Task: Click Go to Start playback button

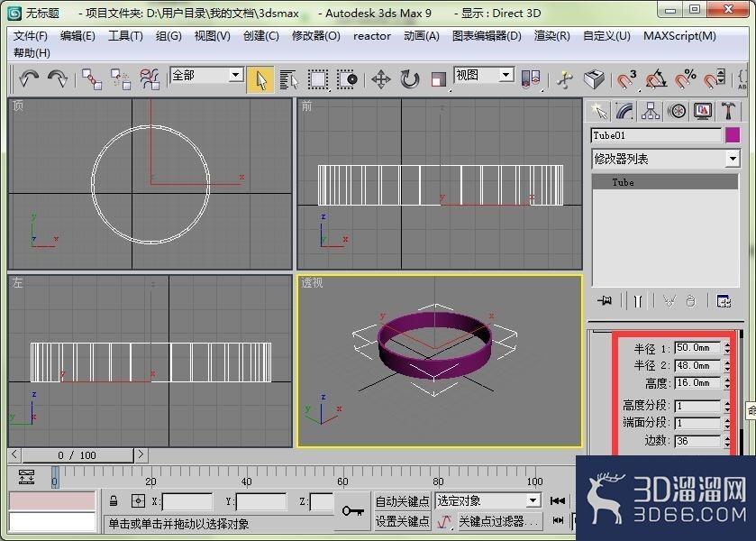Action: tap(558, 501)
